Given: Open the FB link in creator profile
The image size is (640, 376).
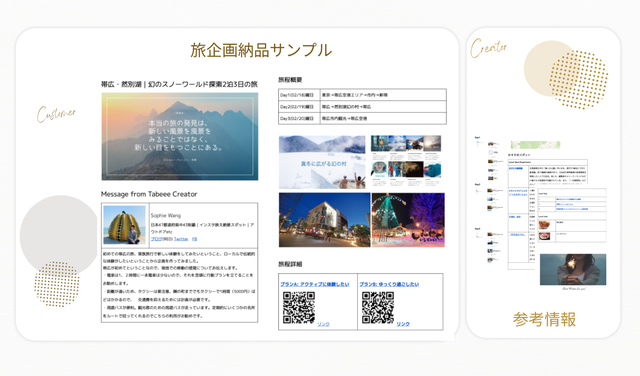Looking at the screenshot, I should 195,239.
